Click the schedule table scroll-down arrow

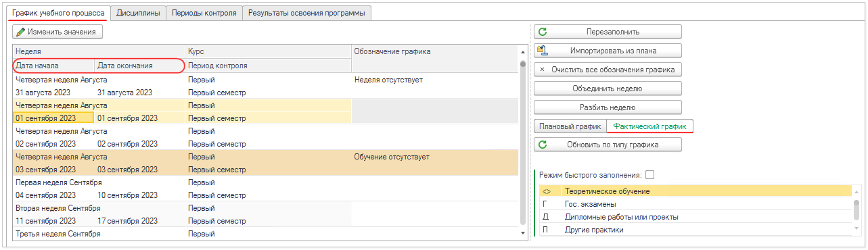click(x=522, y=233)
